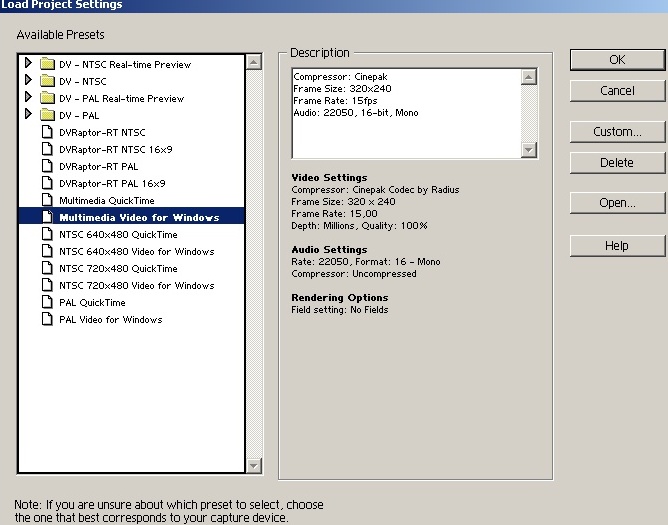The width and height of the screenshot is (668, 525).
Task: Click the Cancel button
Action: coord(617,91)
